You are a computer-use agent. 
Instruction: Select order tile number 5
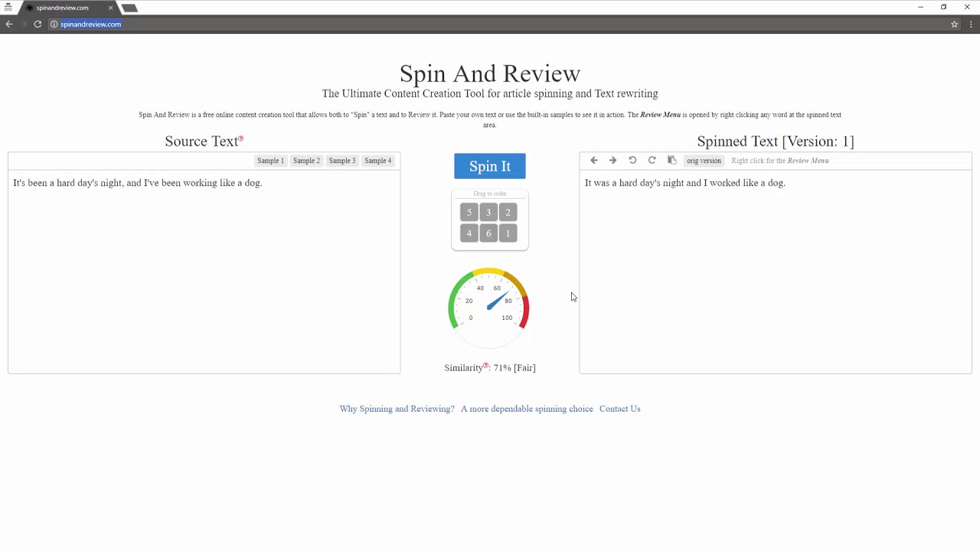click(469, 212)
